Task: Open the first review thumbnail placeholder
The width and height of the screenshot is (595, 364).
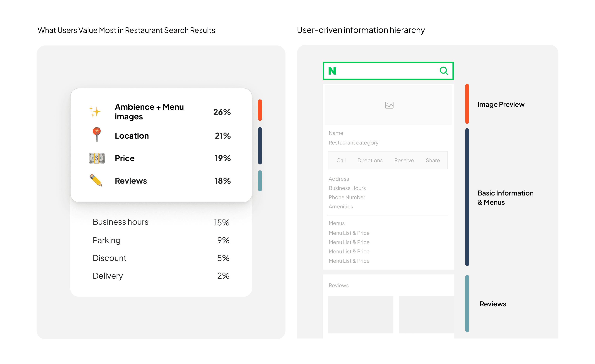Action: point(360,314)
